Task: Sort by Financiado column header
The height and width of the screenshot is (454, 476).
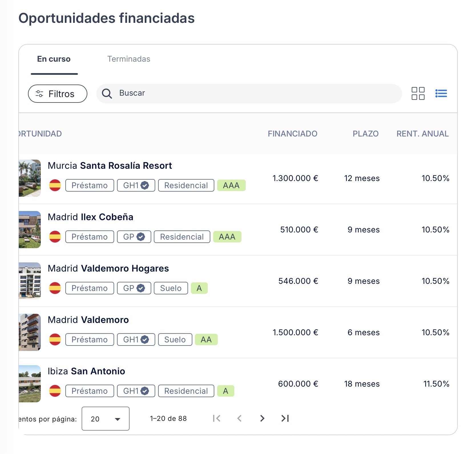Action: (x=292, y=134)
